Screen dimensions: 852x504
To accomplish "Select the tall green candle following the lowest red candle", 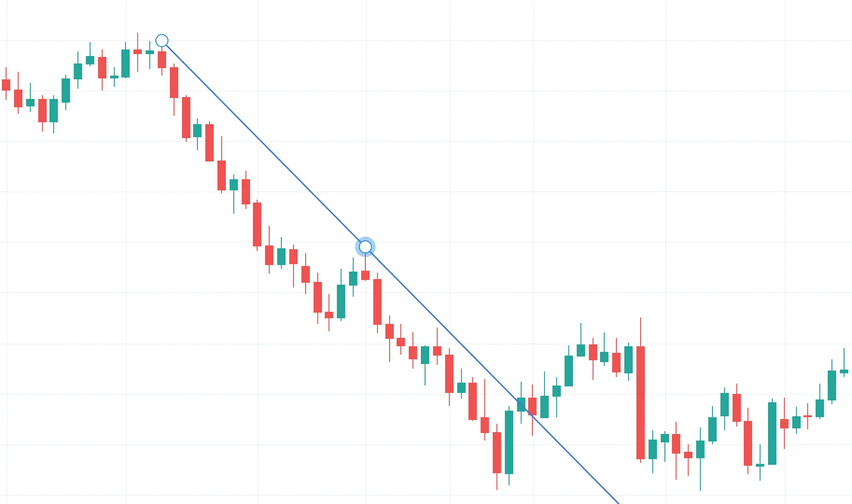I will pyautogui.click(x=509, y=442).
